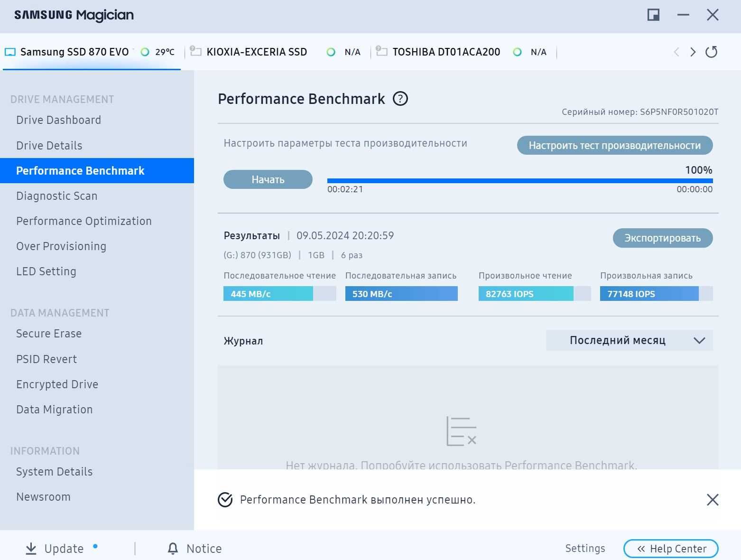
Task: Click the success checkmark icon in the notification
Action: [x=225, y=499]
